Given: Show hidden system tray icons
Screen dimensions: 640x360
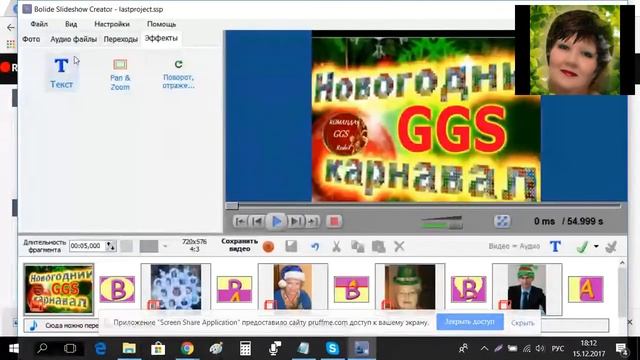Looking at the screenshot, I should click(x=484, y=349).
